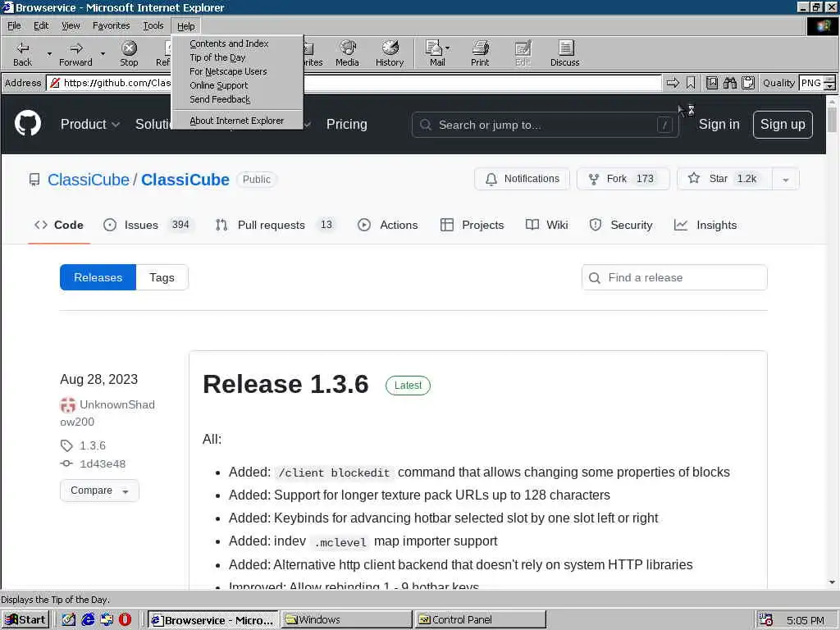Select Send Feedback
This screenshot has width=840, height=630.
pos(237,99)
